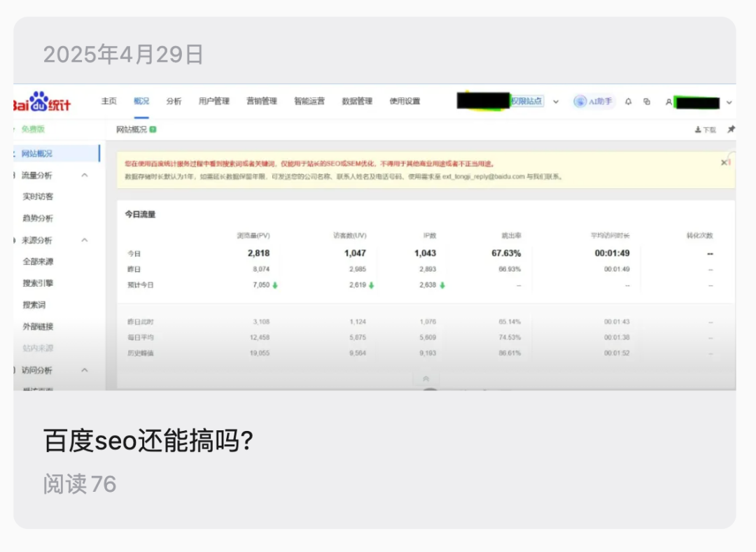This screenshot has height=552, width=756.
Task: Pin the 网站概况 report page
Action: click(x=731, y=129)
